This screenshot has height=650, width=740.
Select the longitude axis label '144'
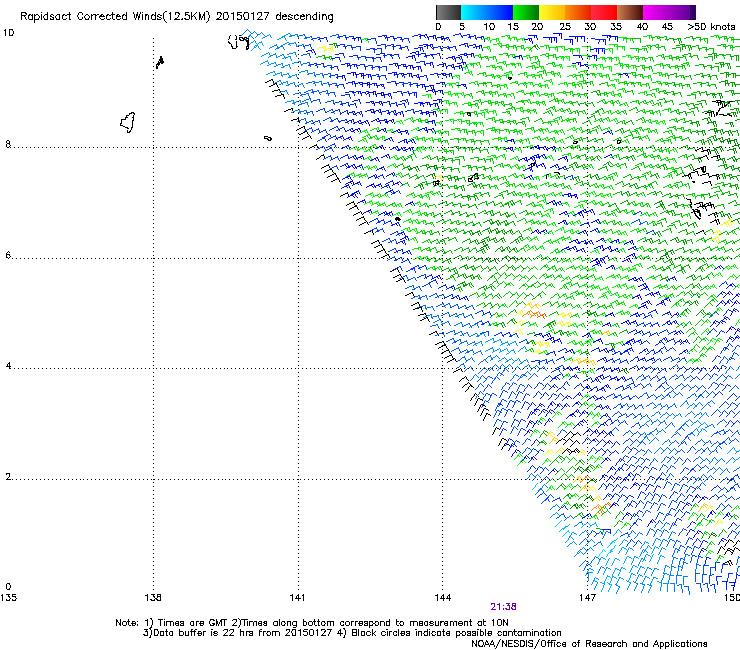click(x=443, y=598)
